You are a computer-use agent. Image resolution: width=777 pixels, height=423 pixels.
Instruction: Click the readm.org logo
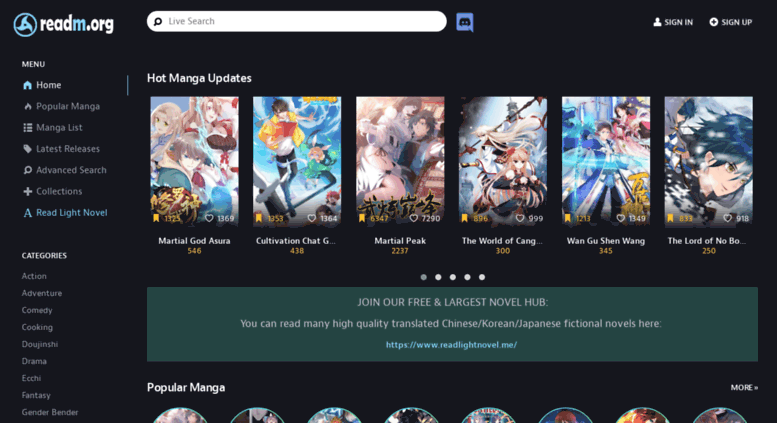tap(63, 24)
